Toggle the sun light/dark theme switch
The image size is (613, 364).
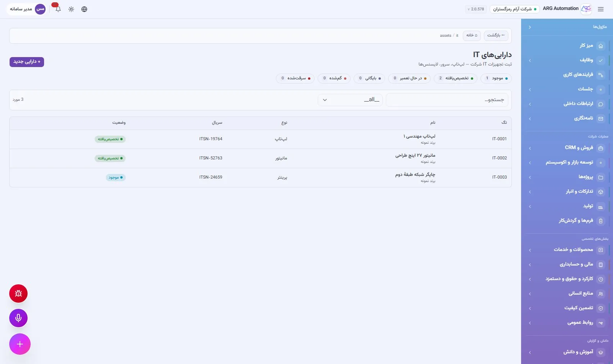pos(71,9)
